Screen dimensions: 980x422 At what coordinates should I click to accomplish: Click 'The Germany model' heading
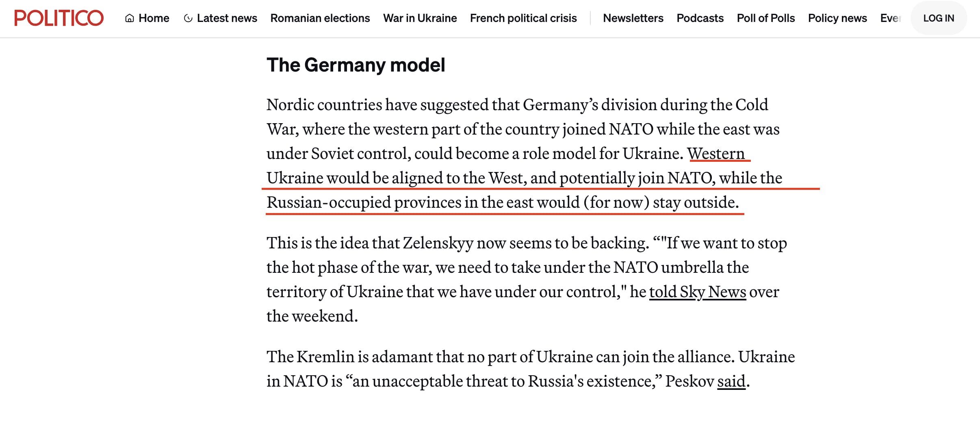click(x=356, y=65)
